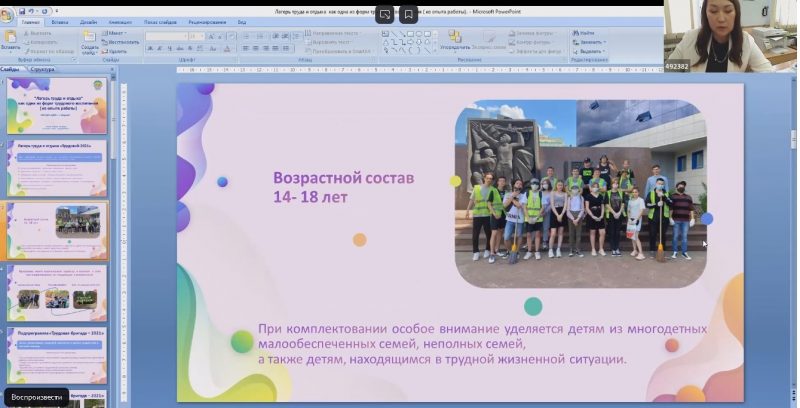Open the Показ слайдов ribbon tab
Image resolution: width=800 pixels, height=408 pixels.
pos(160,22)
